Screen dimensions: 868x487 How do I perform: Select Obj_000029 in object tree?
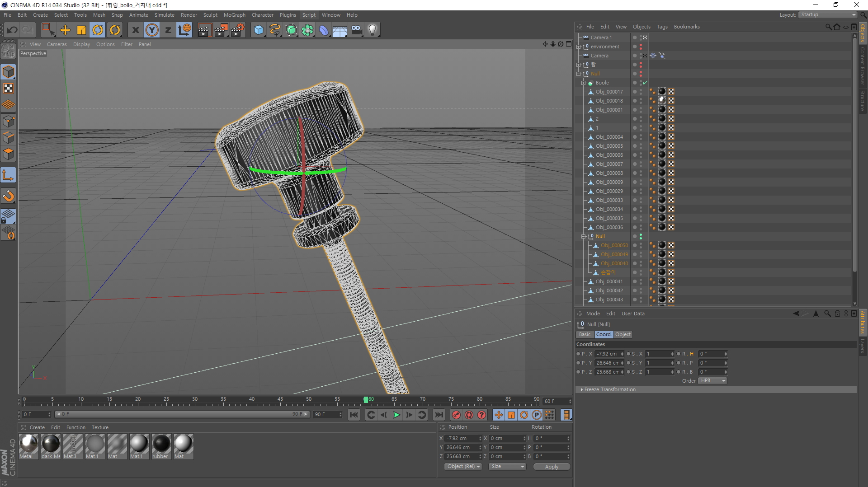pos(609,191)
